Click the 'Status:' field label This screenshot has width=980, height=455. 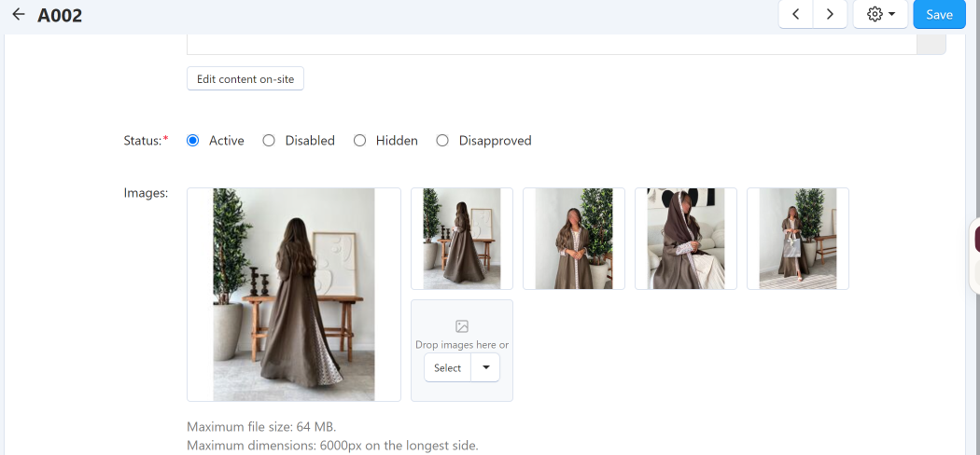tap(147, 141)
